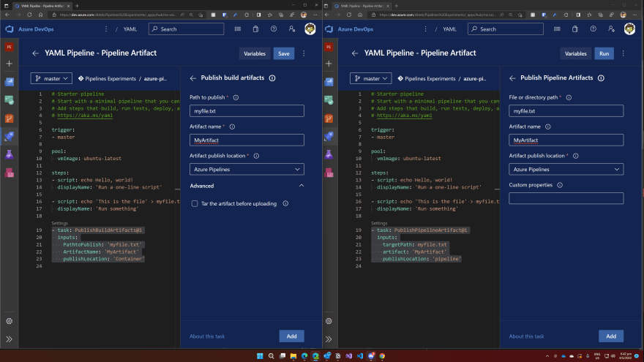Click Variables button in left window

255,53
